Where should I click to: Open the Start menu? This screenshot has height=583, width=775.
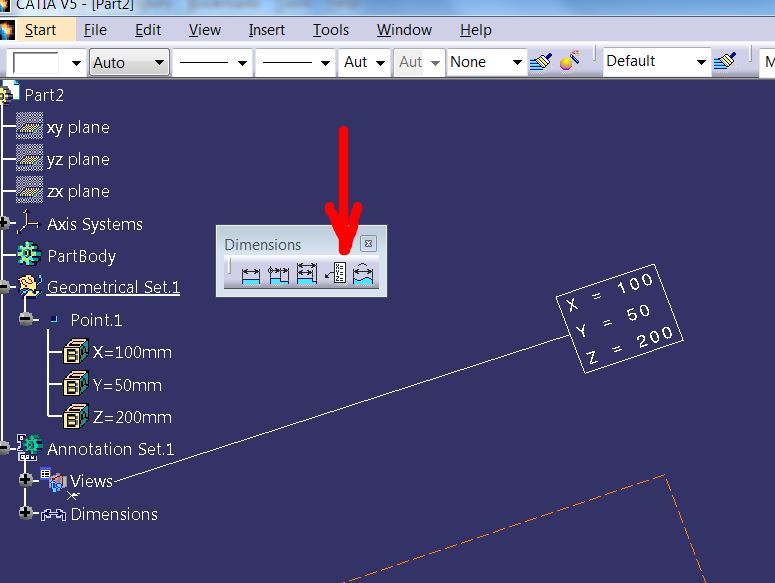point(40,30)
